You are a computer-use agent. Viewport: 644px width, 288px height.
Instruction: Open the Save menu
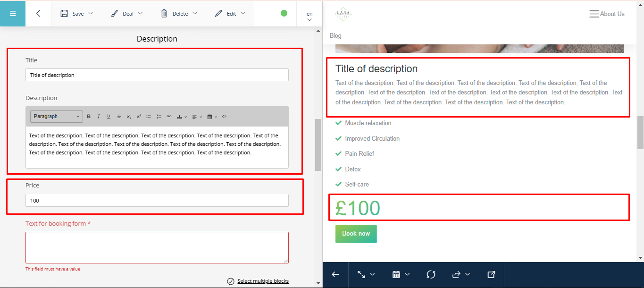tap(77, 13)
